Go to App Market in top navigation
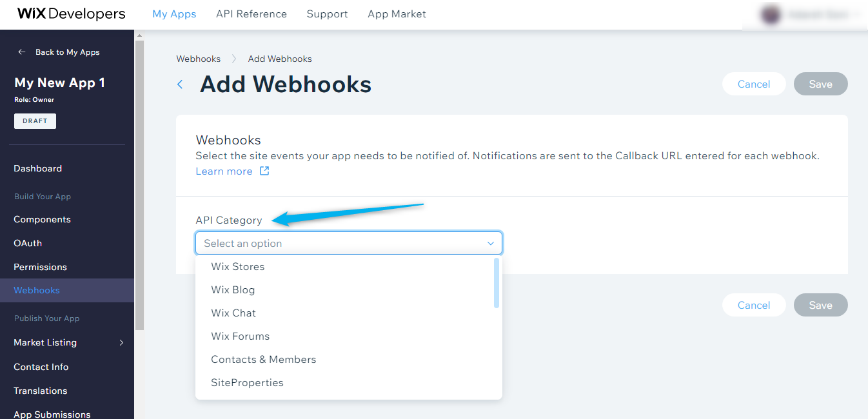The width and height of the screenshot is (868, 419). (397, 14)
